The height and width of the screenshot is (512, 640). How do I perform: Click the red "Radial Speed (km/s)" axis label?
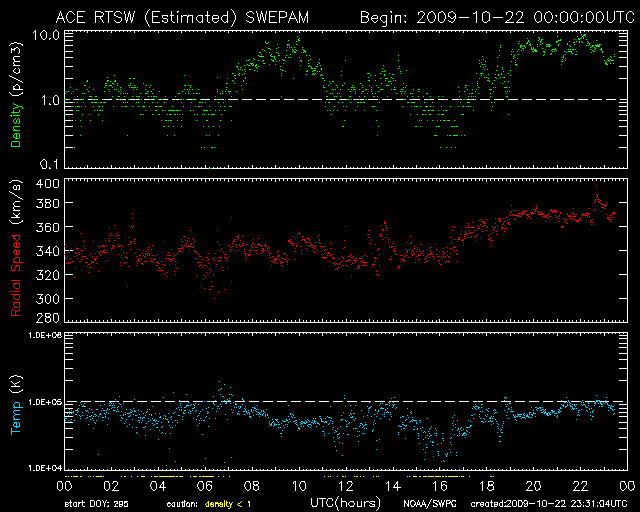tap(16, 247)
